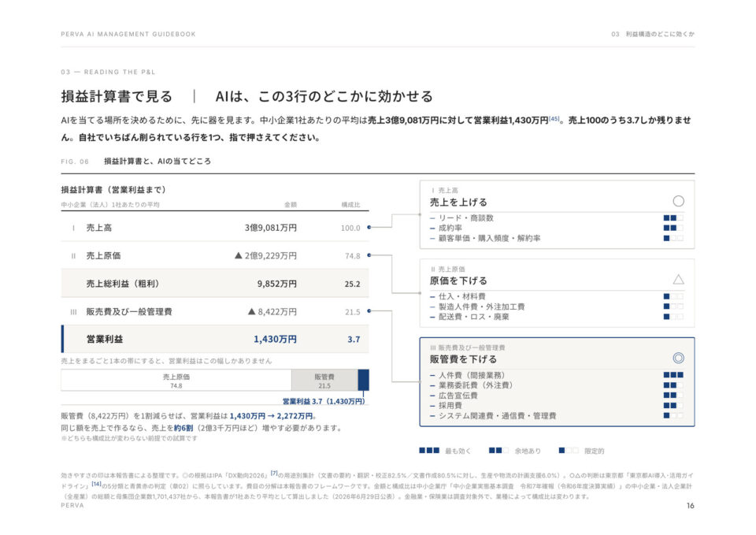Select the amount ▲2億9,229万円

265,255
